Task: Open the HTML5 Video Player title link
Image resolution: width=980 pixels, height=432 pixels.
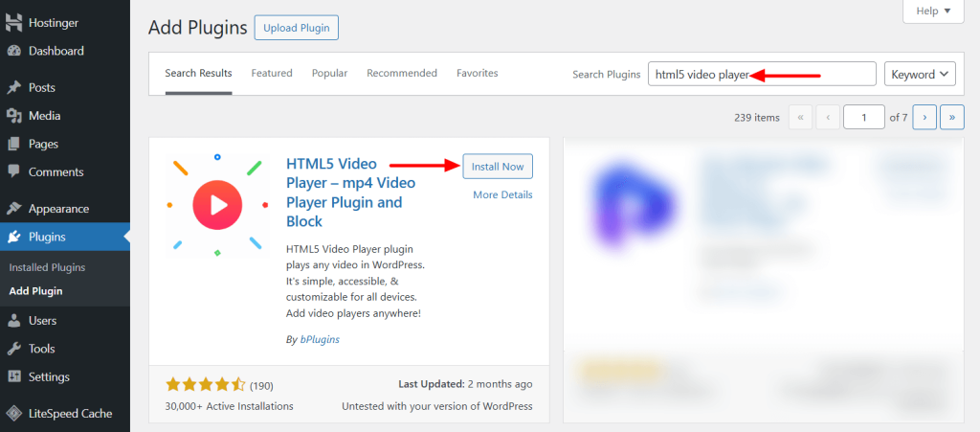Action: coord(350,193)
